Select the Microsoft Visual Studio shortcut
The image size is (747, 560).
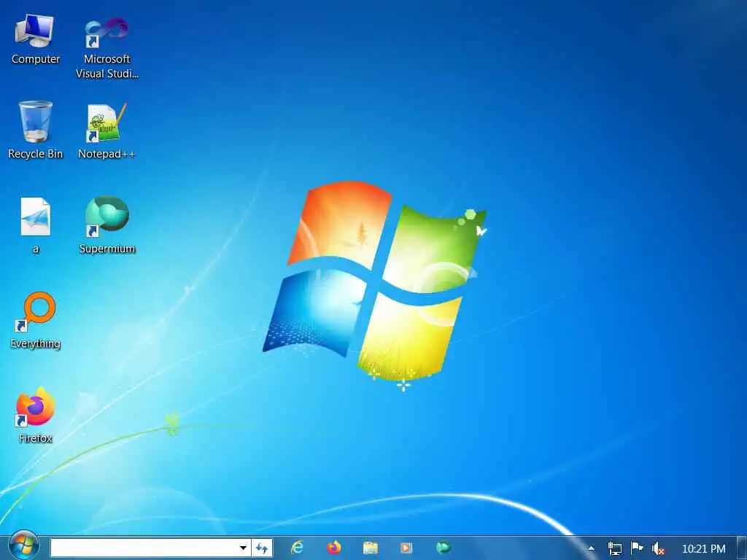107,47
